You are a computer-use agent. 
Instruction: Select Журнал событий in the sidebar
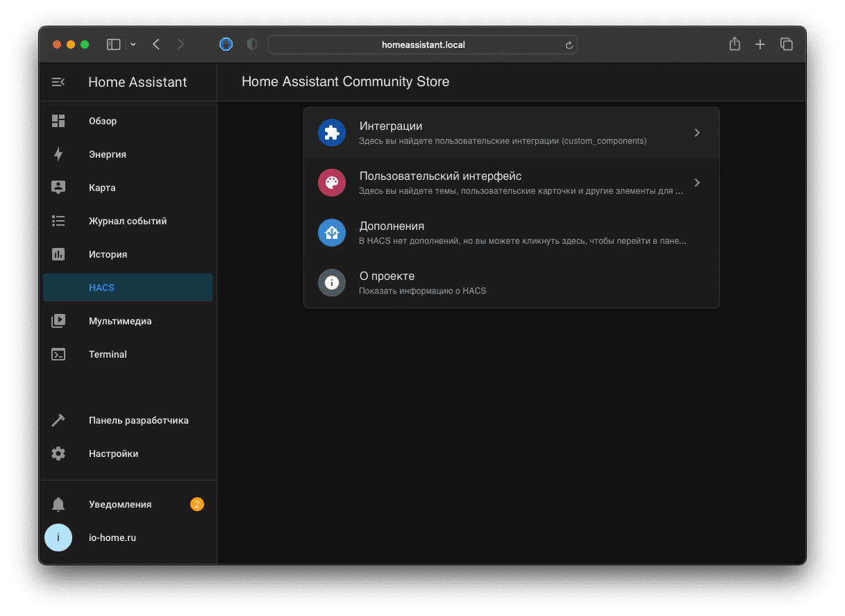128,221
